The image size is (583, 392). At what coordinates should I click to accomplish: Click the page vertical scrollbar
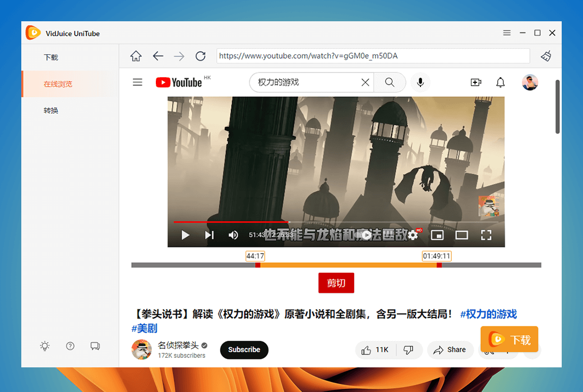(x=557, y=106)
